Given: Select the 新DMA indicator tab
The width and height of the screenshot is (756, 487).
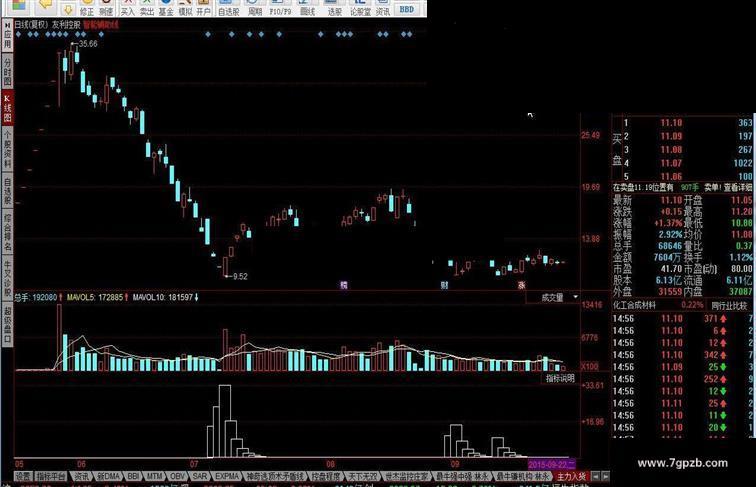Looking at the screenshot, I should point(108,476).
